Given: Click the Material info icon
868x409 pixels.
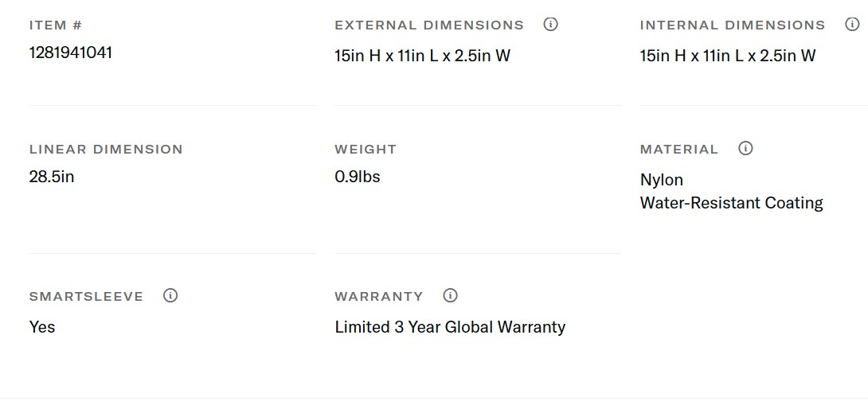Looking at the screenshot, I should click(x=745, y=149).
